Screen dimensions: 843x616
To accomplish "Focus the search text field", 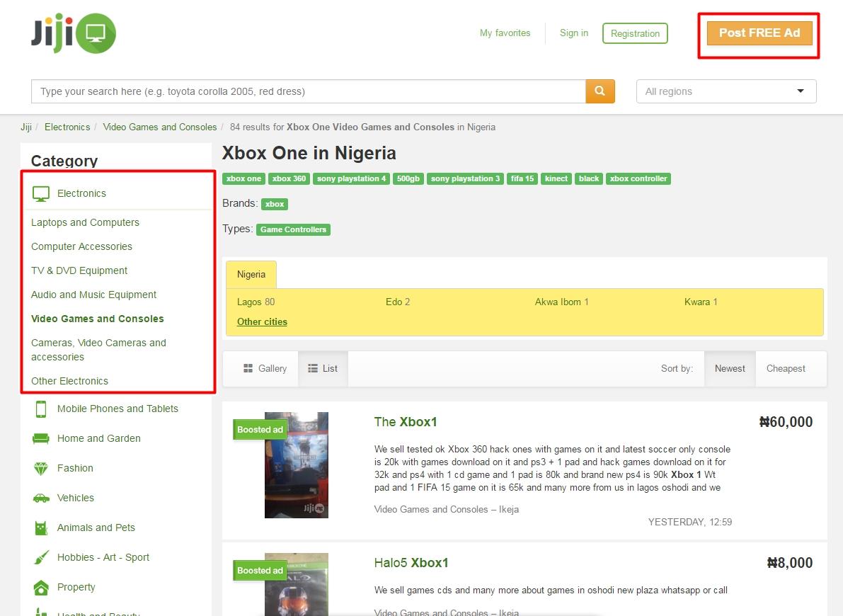I will point(309,91).
